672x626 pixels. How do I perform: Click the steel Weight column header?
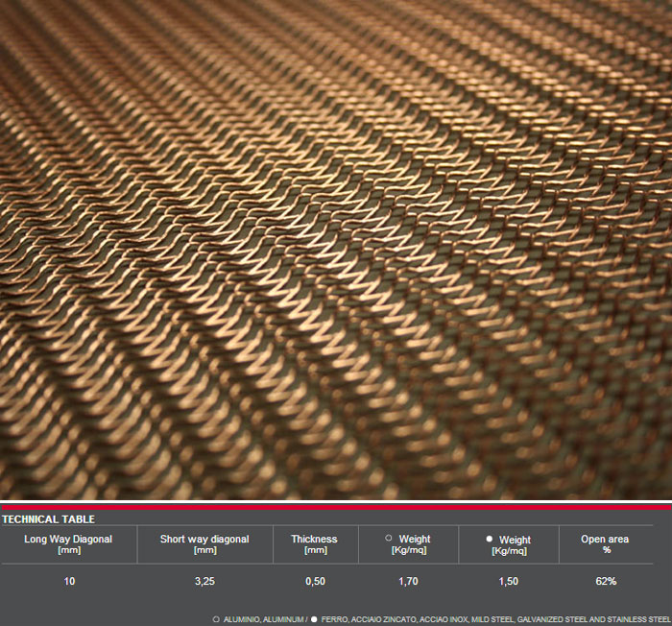[509, 545]
